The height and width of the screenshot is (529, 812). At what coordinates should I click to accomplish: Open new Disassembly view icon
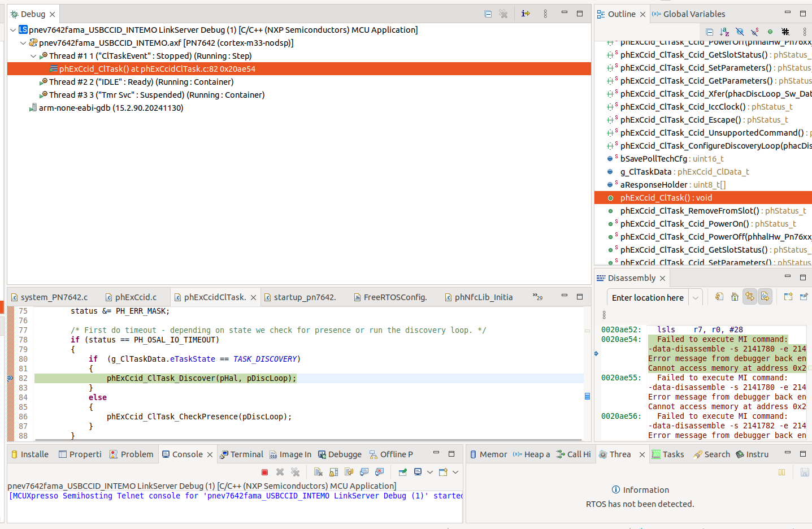pyautogui.click(x=788, y=296)
